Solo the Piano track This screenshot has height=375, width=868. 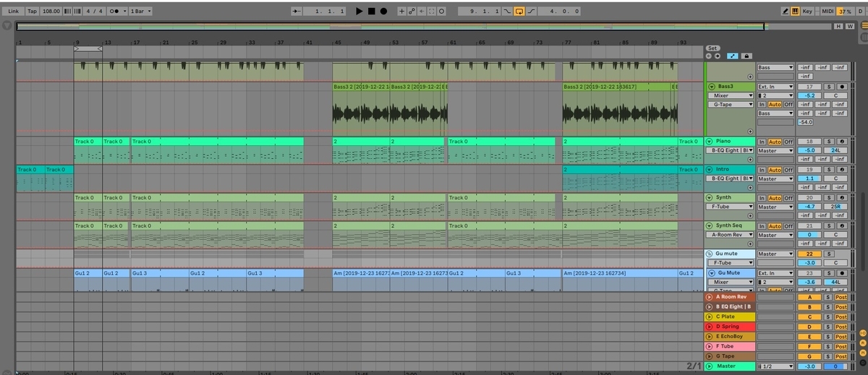point(828,142)
